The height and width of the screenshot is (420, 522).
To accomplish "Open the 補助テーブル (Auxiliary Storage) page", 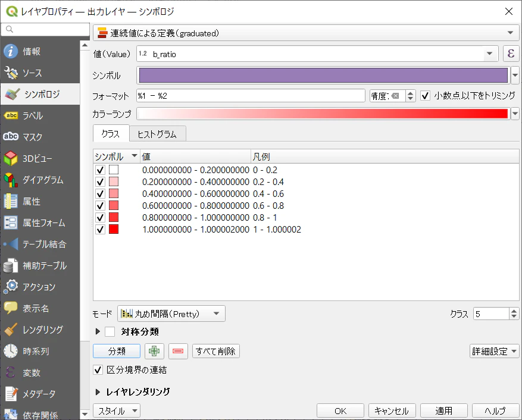I will pos(40,265).
